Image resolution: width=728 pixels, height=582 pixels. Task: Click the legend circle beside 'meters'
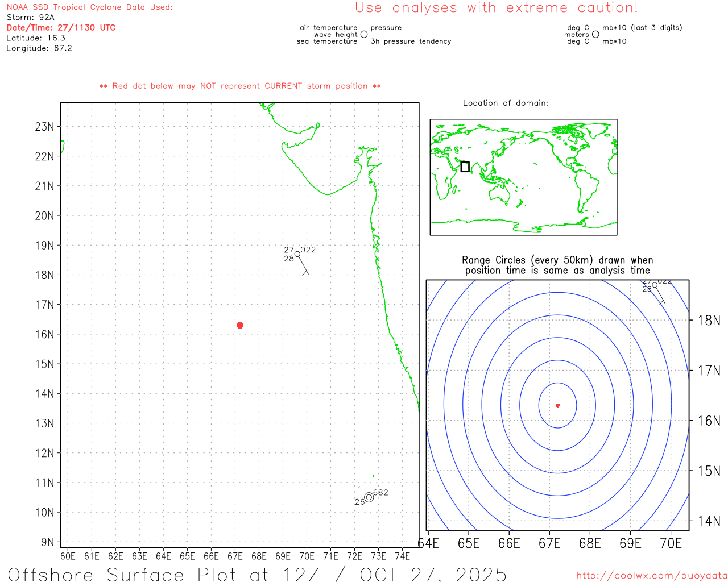pos(595,34)
